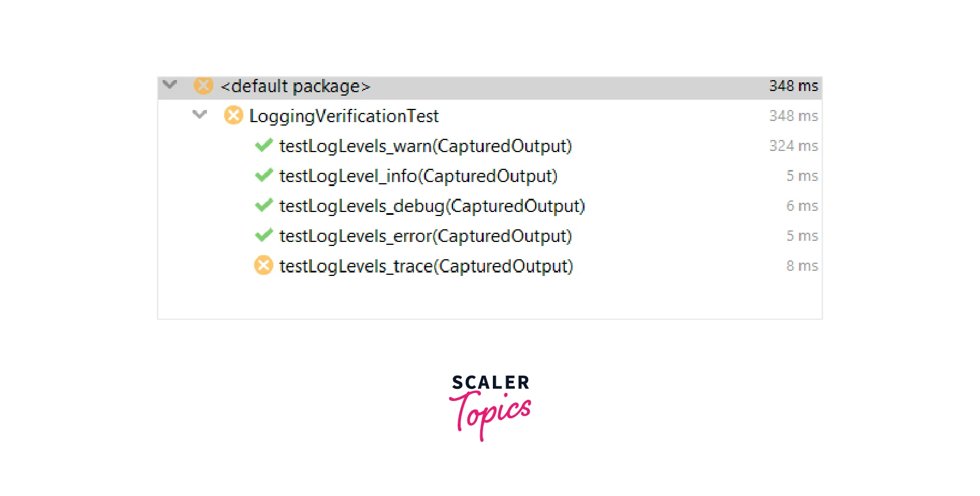The width and height of the screenshot is (980, 496).
Task: Click the 324 ms duration for warn test
Action: 793,146
